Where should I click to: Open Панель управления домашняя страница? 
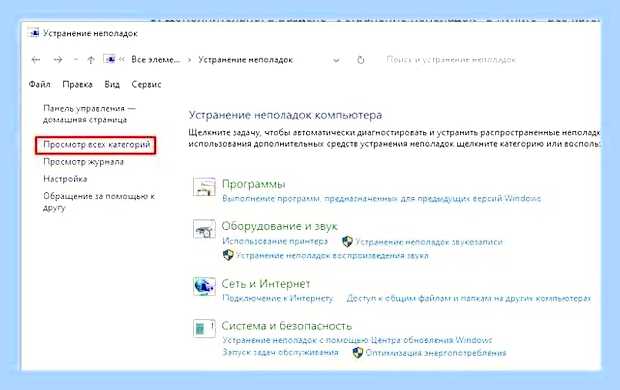click(89, 114)
